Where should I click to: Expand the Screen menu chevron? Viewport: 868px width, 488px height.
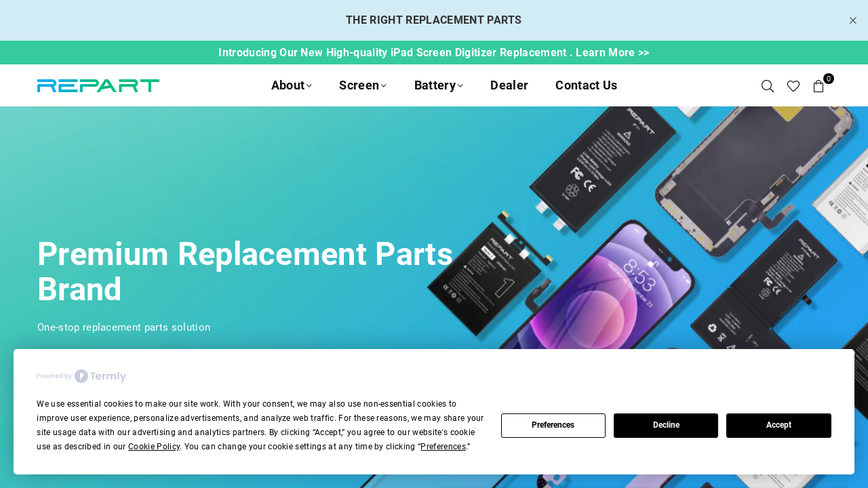click(x=384, y=85)
